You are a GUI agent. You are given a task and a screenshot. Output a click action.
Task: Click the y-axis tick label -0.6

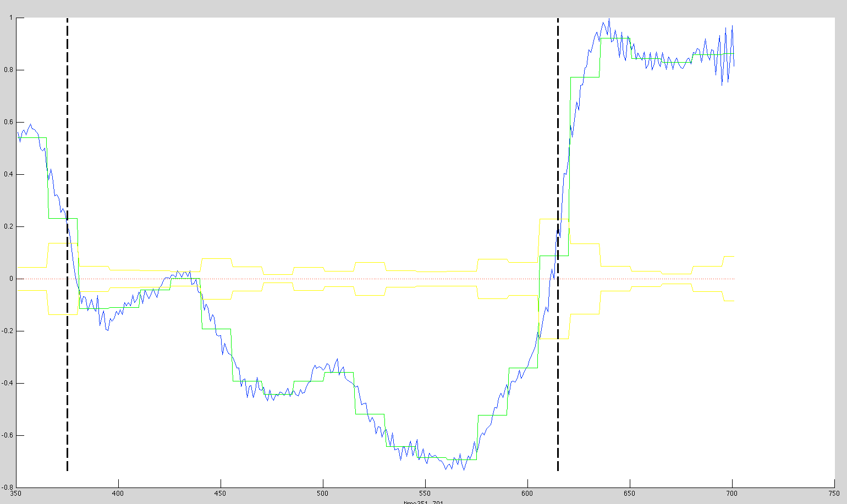pyautogui.click(x=8, y=436)
